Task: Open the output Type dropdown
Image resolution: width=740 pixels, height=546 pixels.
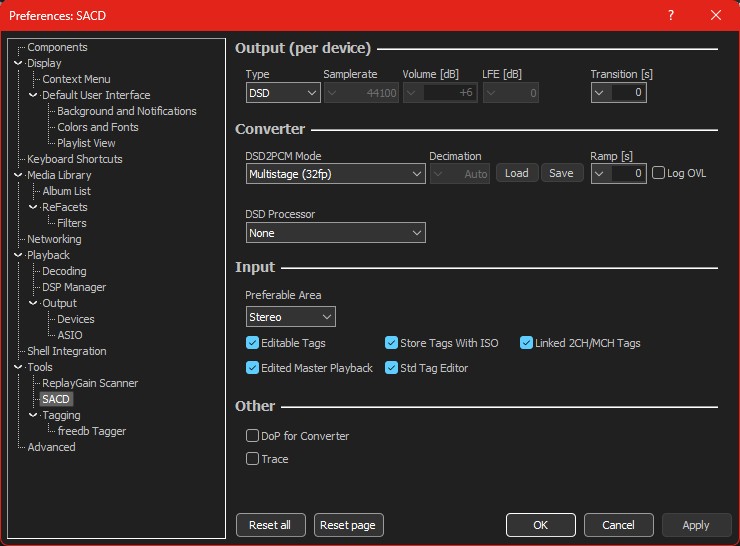Action: [x=283, y=93]
